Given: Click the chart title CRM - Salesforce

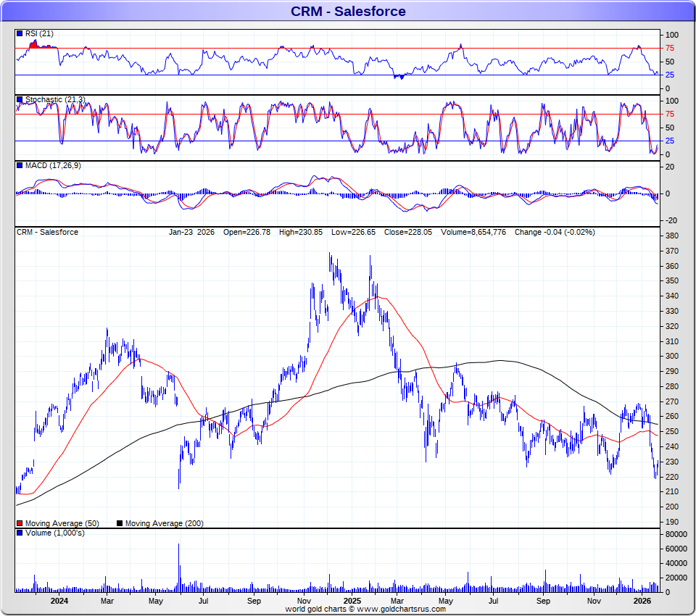Looking at the screenshot, I should pos(348,11).
